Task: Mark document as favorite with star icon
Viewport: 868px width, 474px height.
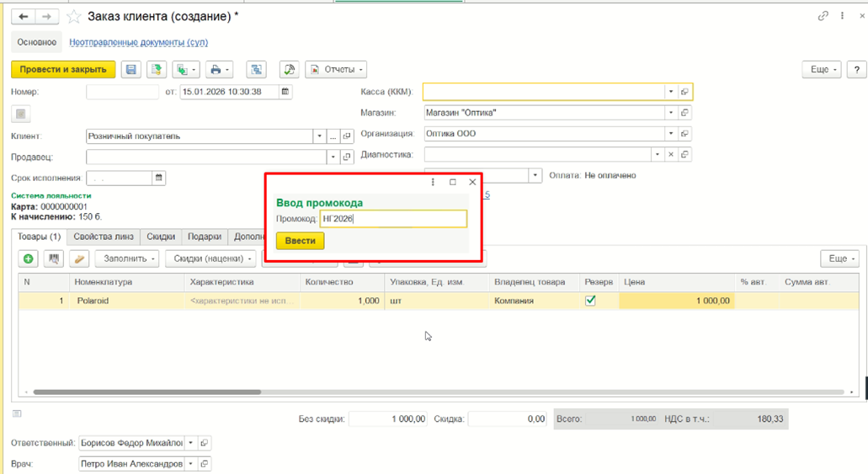Action: [73, 17]
